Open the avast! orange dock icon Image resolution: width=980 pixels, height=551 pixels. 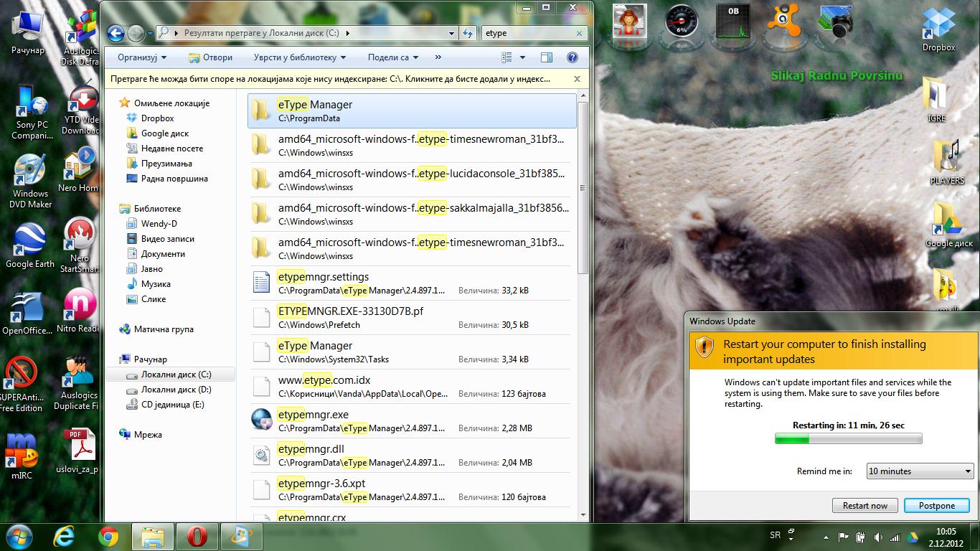click(784, 22)
